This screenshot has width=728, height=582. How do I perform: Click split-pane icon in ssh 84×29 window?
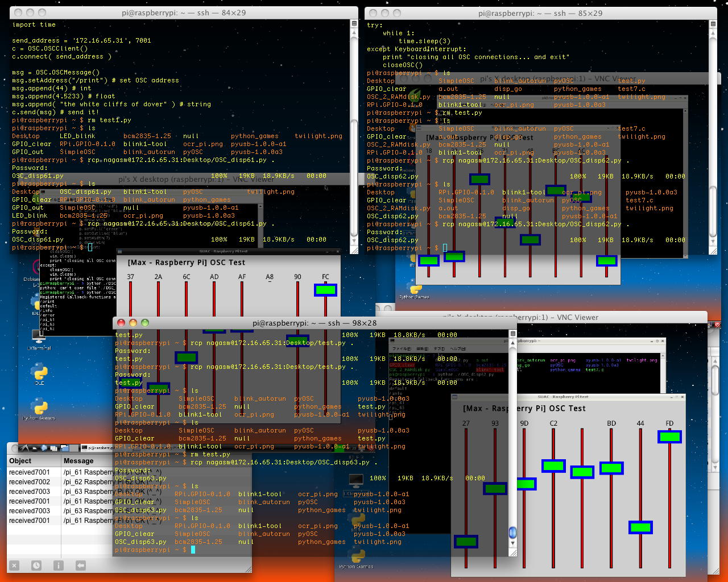[354, 23]
